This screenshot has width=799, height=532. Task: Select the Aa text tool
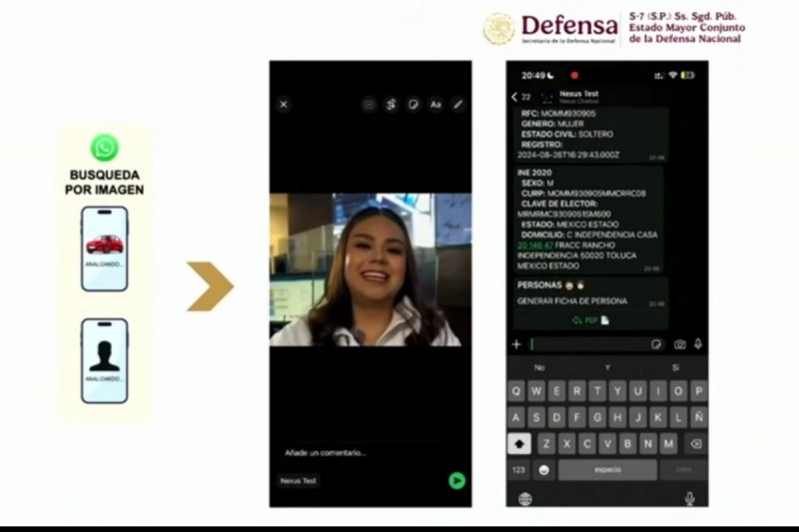(x=435, y=104)
